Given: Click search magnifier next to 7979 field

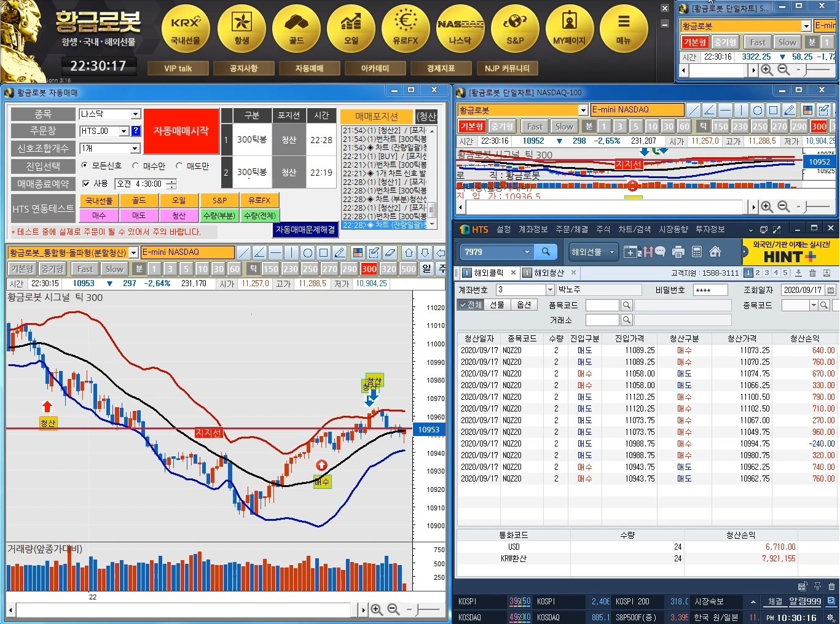Looking at the screenshot, I should point(546,252).
